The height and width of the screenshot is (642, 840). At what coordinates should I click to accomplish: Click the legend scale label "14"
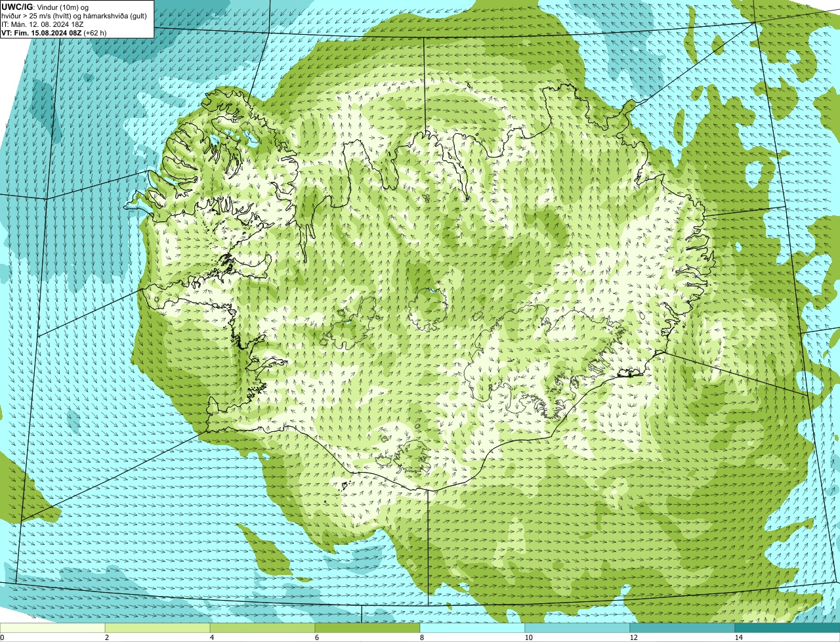click(x=738, y=637)
